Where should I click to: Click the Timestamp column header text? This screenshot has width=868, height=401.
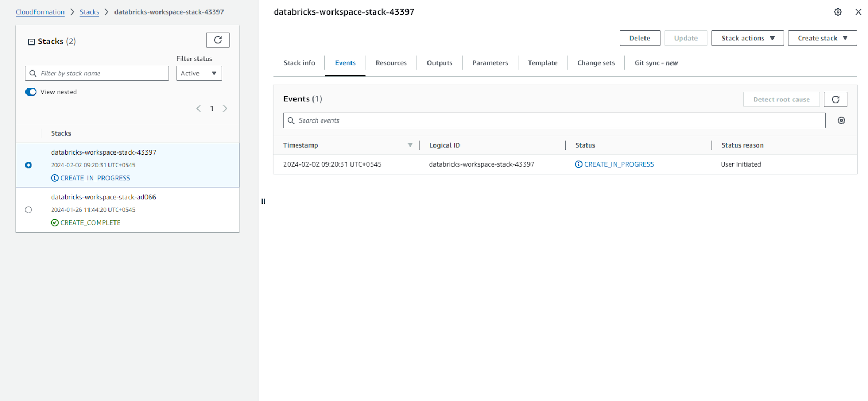click(301, 145)
